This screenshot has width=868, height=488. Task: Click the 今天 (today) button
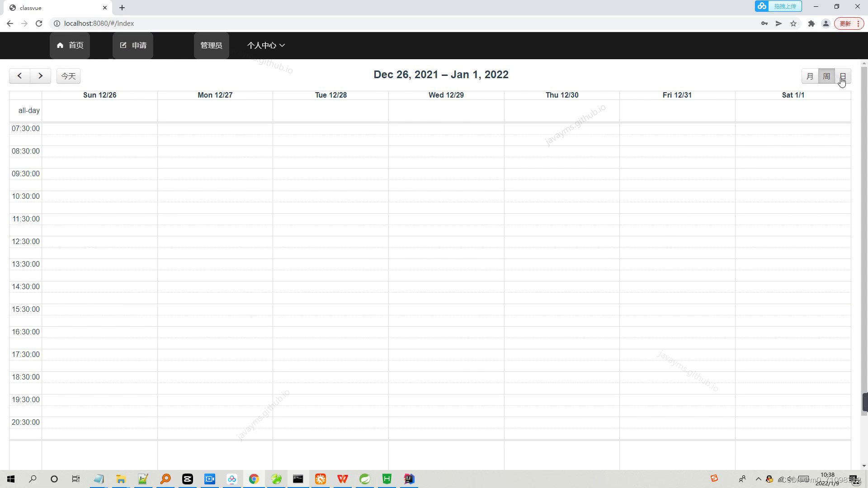(x=68, y=76)
